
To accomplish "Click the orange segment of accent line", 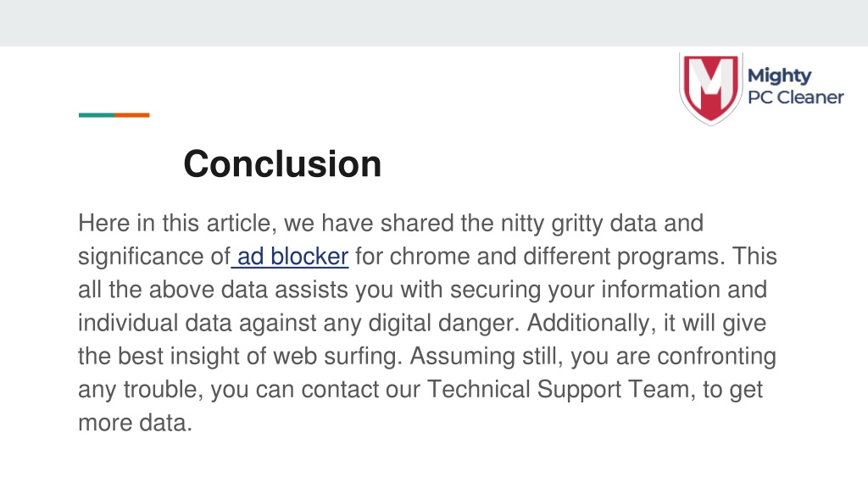I will point(131,115).
